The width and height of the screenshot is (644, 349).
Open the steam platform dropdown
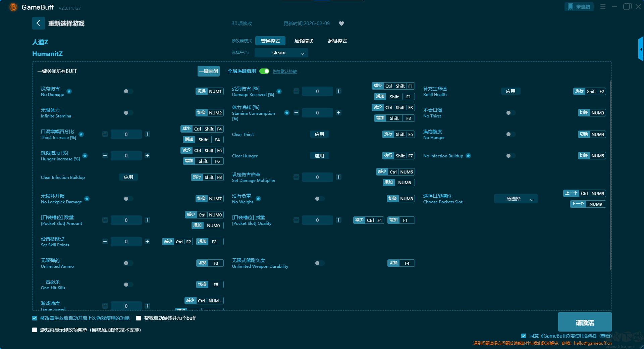281,53
